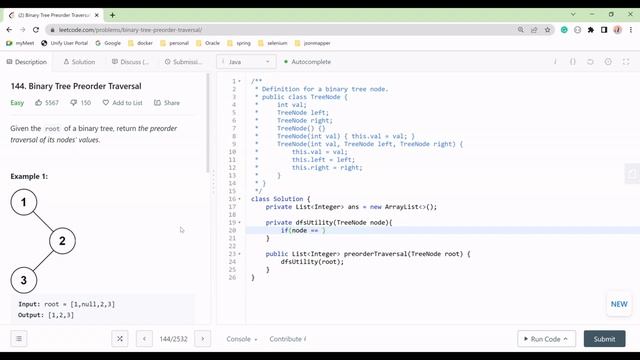The height and width of the screenshot is (360, 640).
Task: Expand the personal bookmarks folder
Action: 174,43
